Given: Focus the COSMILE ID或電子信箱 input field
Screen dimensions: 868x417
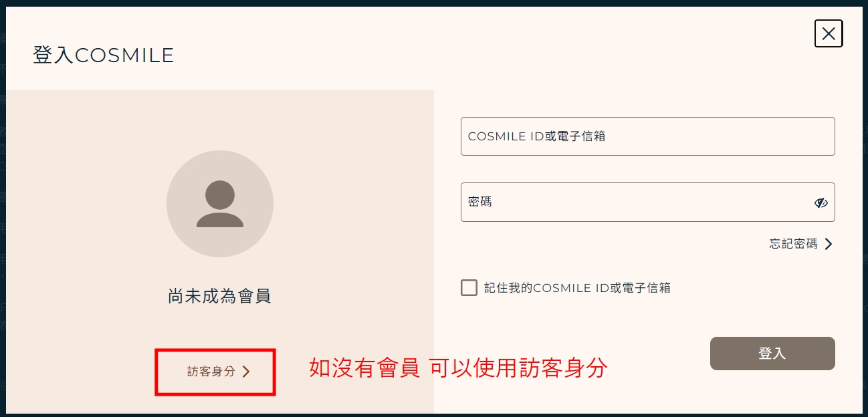Looking at the screenshot, I should pyautogui.click(x=647, y=136).
